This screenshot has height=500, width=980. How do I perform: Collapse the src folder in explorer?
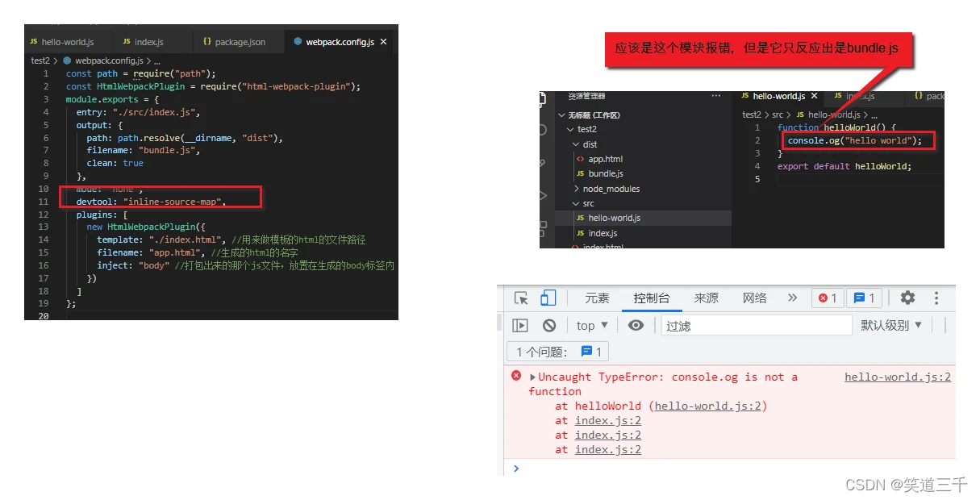pyautogui.click(x=583, y=203)
